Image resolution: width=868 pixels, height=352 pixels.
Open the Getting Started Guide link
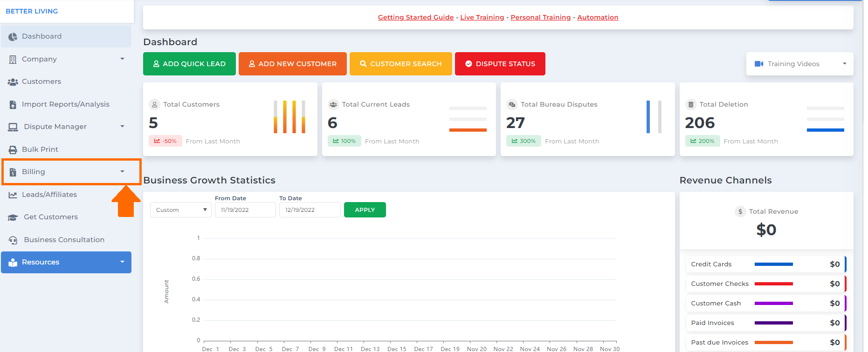coord(416,17)
